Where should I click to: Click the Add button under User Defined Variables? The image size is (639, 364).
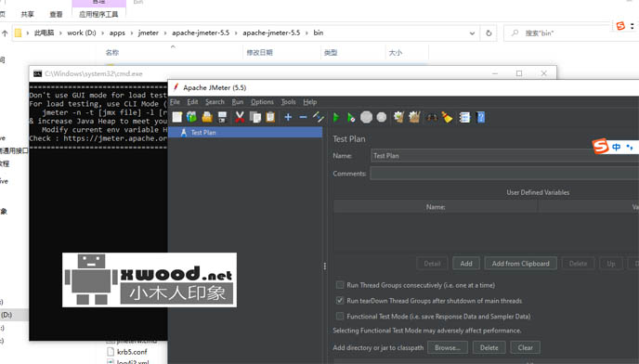(466, 264)
